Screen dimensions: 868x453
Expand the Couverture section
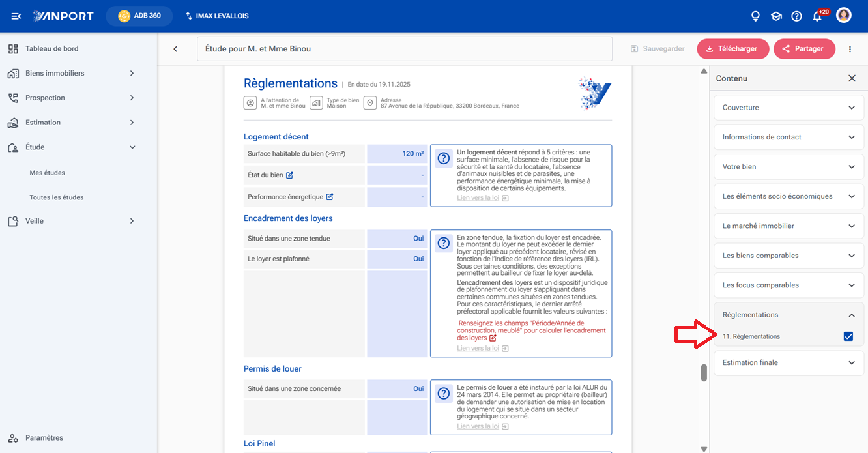pos(788,108)
